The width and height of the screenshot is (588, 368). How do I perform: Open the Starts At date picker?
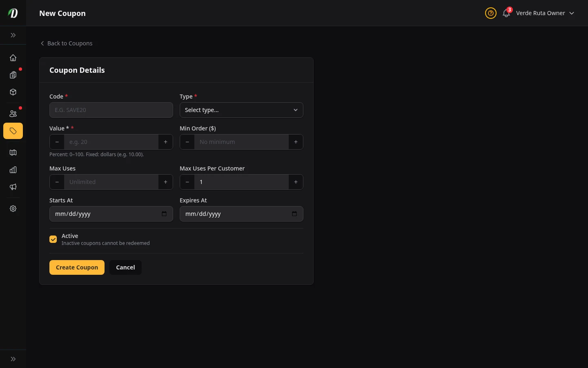(x=164, y=214)
